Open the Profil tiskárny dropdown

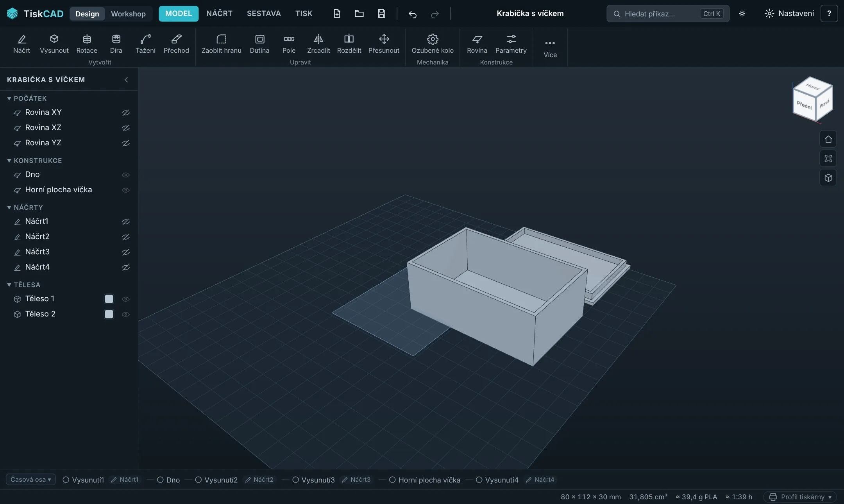(x=800, y=497)
